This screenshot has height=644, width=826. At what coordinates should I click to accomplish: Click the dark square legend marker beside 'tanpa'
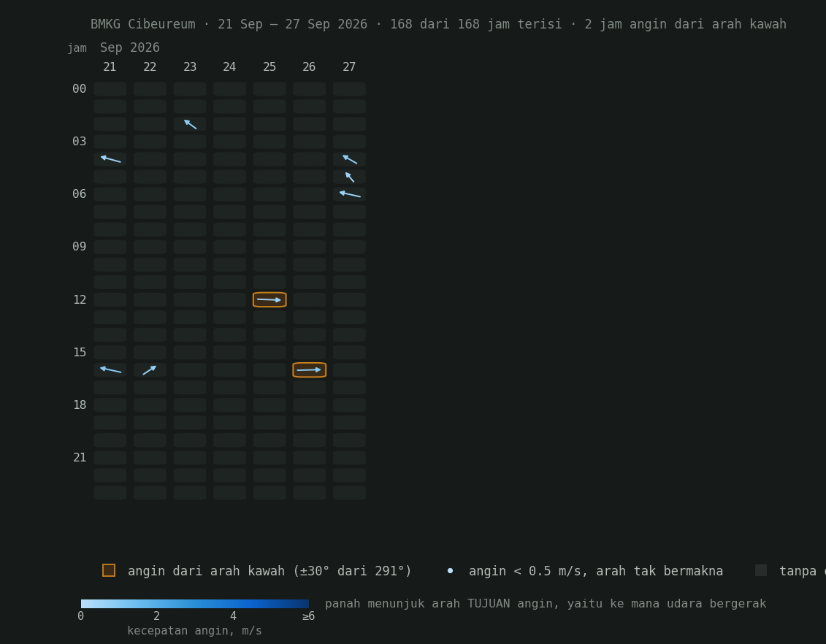pos(761,570)
